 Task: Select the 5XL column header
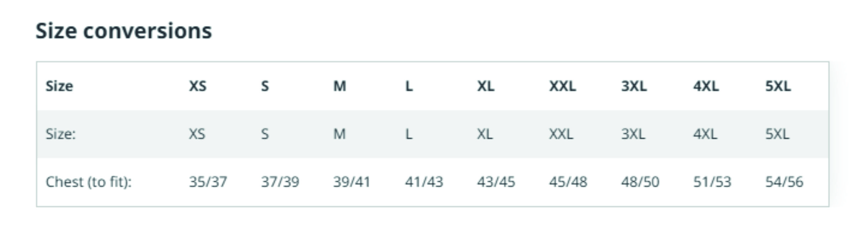[778, 86]
